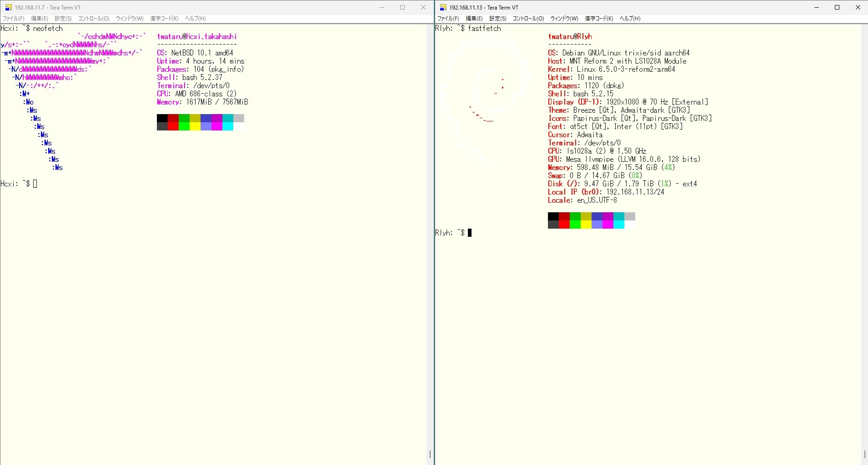The width and height of the screenshot is (868, 465).
Task: Maximize the 192.168.11.13 Tera Term window
Action: (837, 7)
